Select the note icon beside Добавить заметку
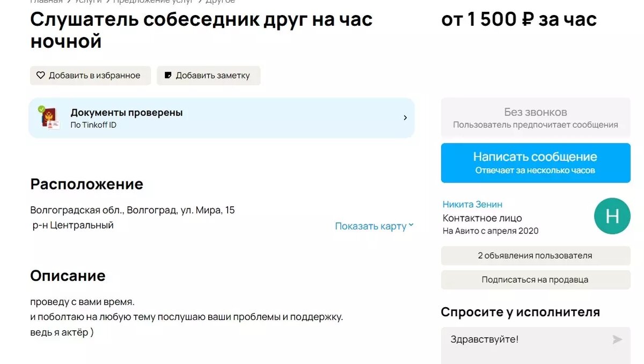This screenshot has height=364, width=644. click(167, 75)
